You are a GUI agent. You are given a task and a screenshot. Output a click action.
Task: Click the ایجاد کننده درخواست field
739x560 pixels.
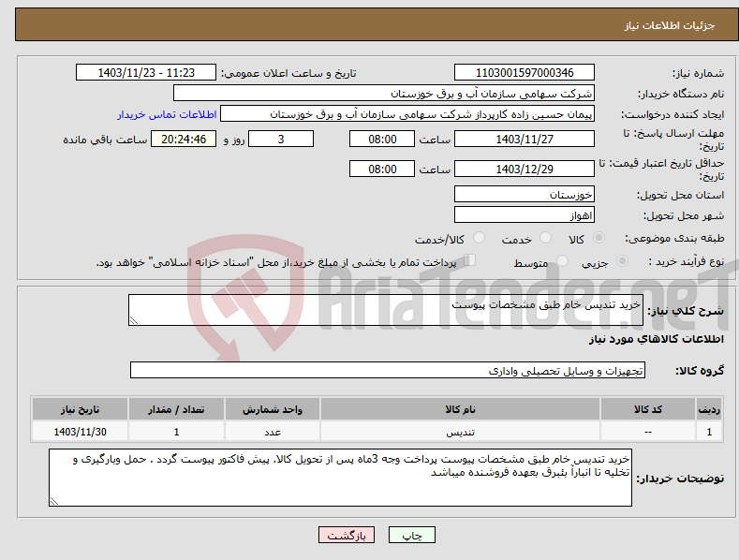(x=407, y=114)
